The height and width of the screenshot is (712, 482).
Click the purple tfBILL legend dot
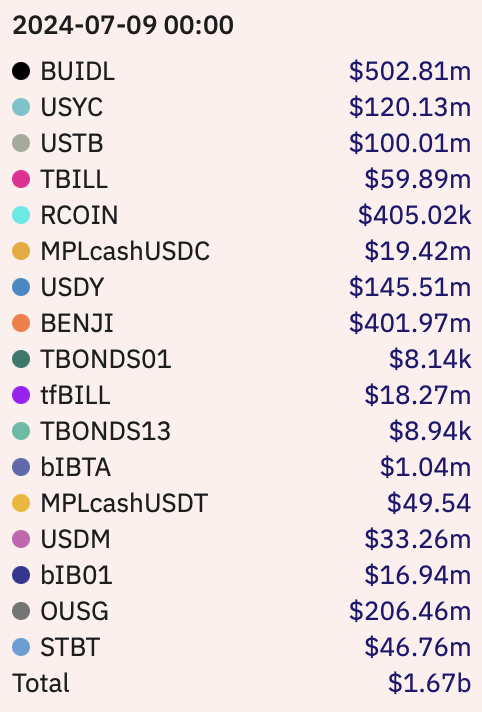pos(21,395)
